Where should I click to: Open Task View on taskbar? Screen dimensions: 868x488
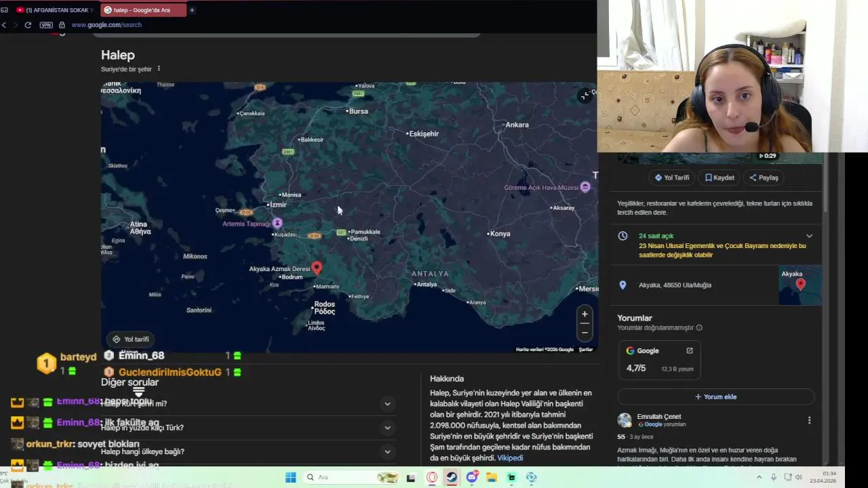pos(411,478)
